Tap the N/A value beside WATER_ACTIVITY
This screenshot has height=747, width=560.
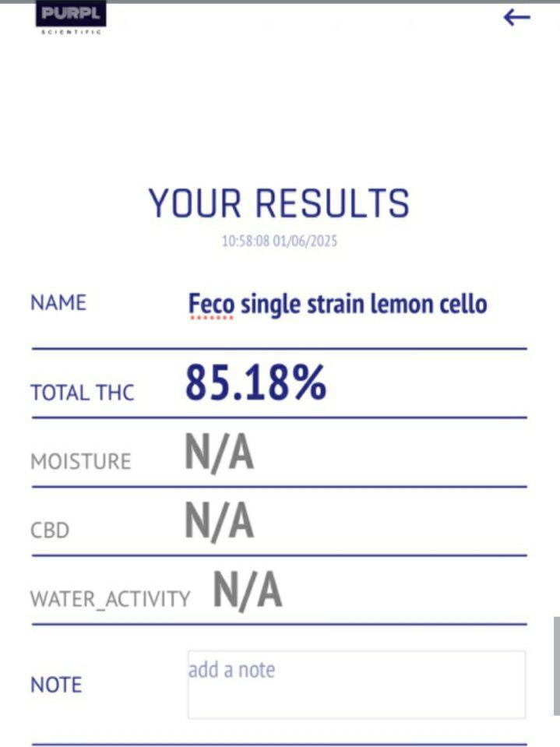click(247, 591)
